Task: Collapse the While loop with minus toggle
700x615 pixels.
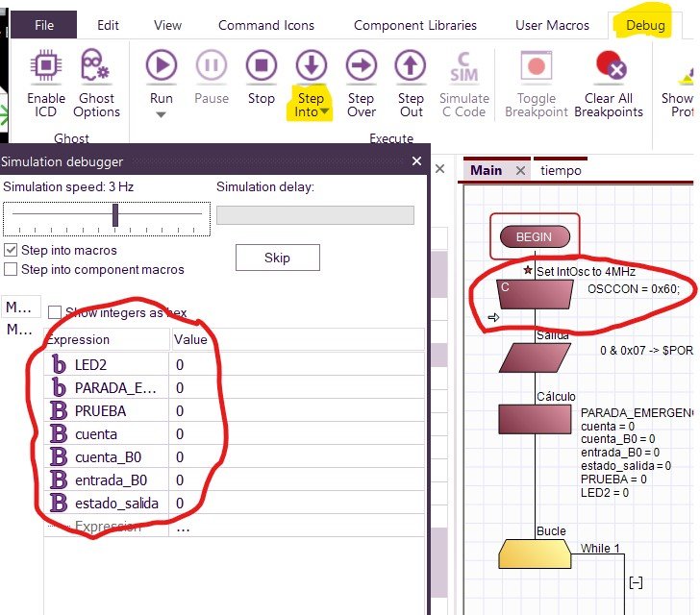Action: coord(636,582)
